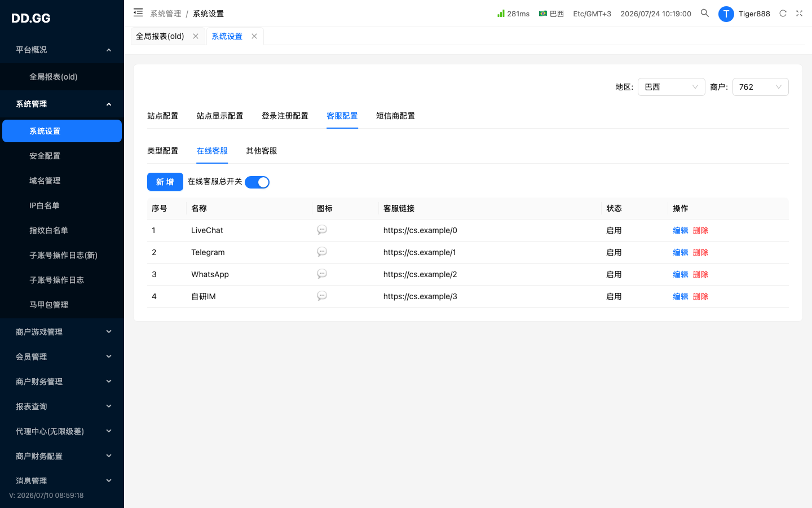Click the 新增 button
The image size is (812, 508).
tap(165, 182)
